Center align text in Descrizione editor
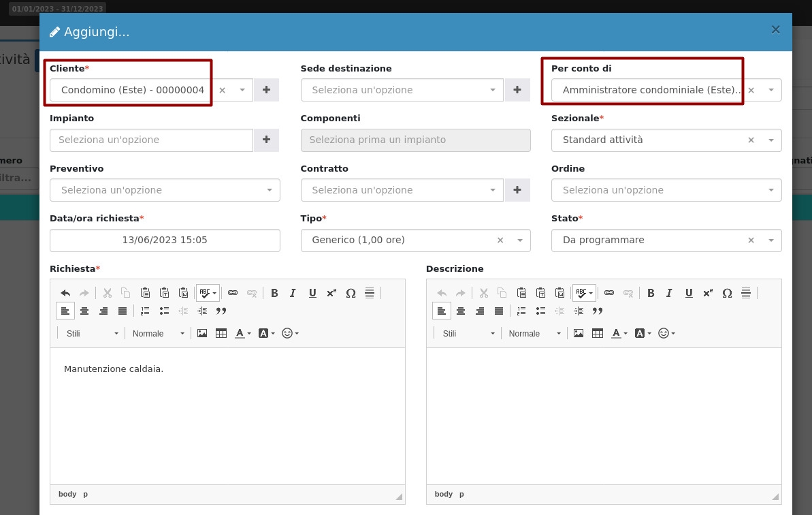812x515 pixels. (461, 311)
